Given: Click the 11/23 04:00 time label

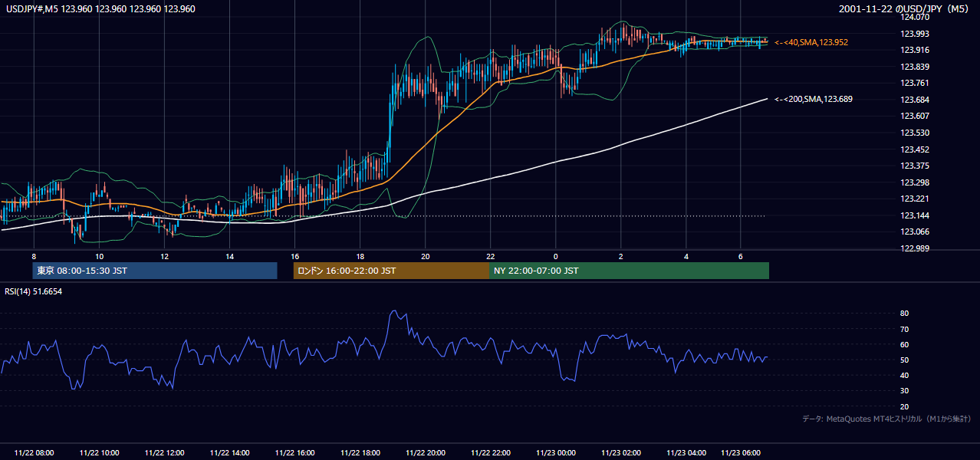Looking at the screenshot, I should point(686,453).
